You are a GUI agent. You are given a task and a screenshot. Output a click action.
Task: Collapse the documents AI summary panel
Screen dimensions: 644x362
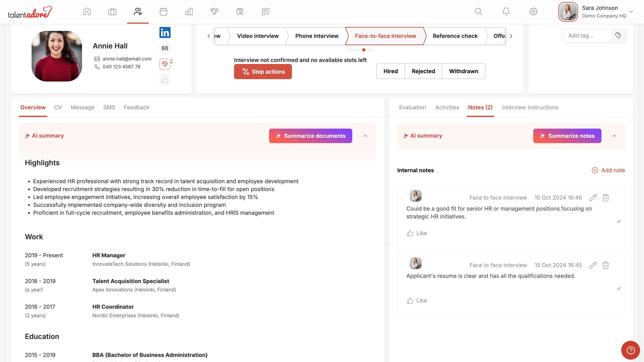pos(365,136)
